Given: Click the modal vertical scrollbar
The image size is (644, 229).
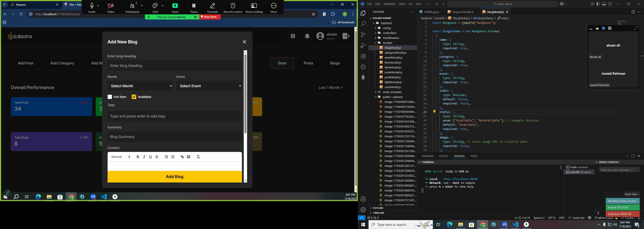Looking at the screenshot, I should pos(246,94).
